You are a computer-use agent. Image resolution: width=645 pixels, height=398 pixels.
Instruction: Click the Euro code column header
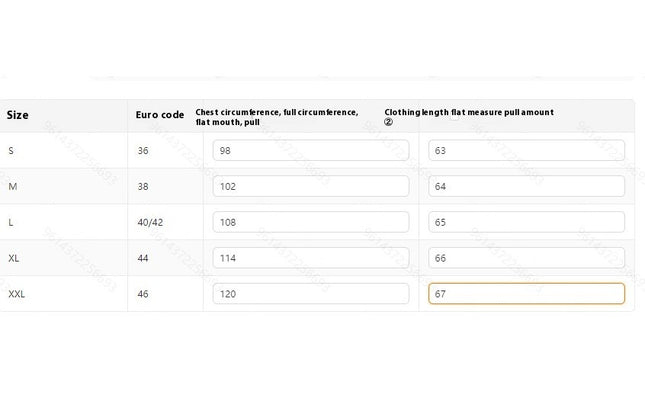pyautogui.click(x=160, y=115)
